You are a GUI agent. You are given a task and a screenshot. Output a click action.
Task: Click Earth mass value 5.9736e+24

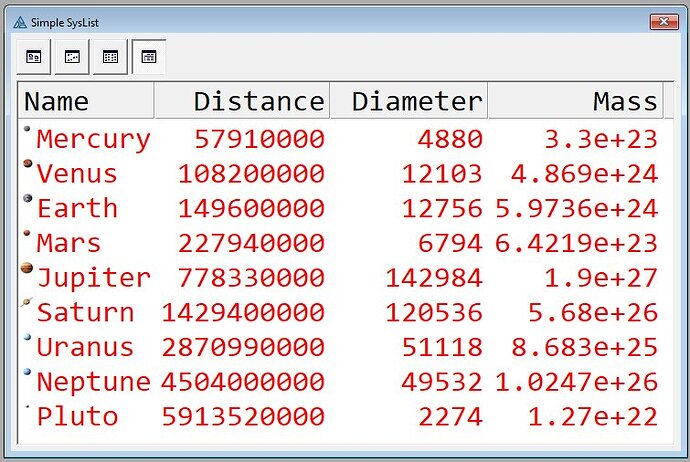576,208
